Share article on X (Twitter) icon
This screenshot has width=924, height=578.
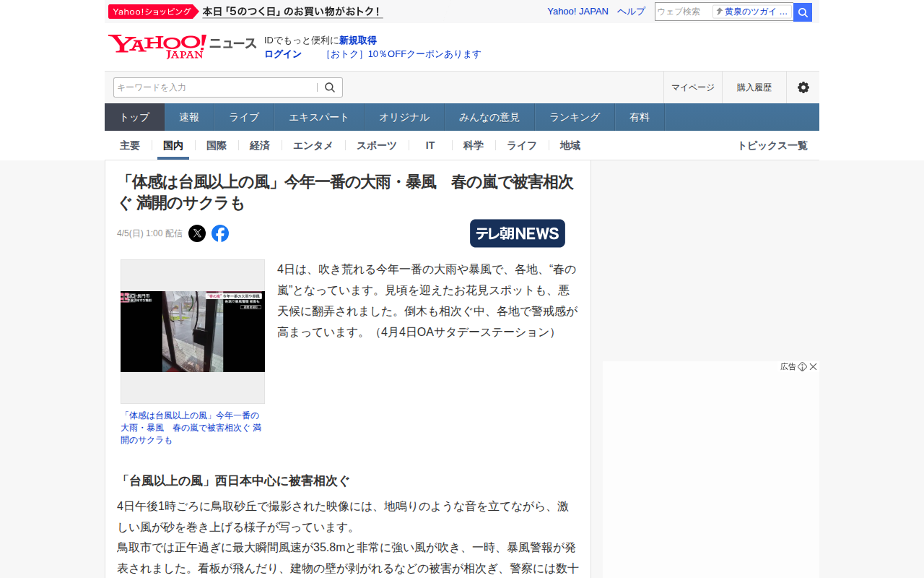197,233
